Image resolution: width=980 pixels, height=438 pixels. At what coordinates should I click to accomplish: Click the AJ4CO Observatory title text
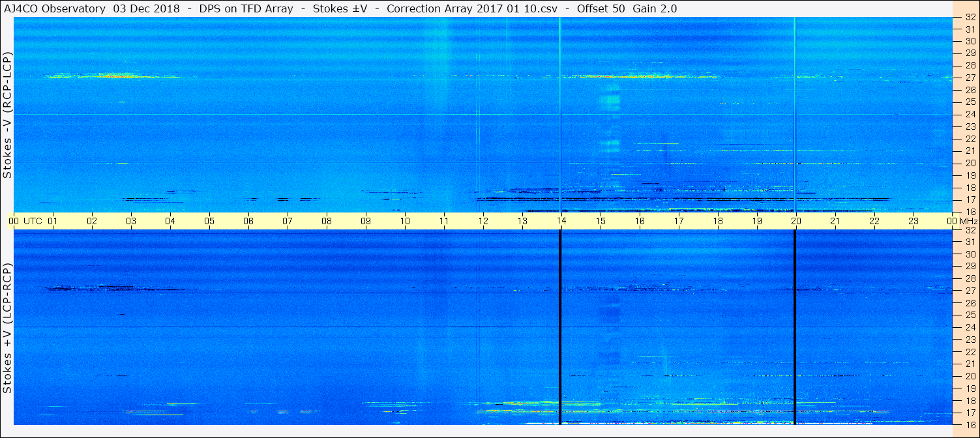(55, 8)
